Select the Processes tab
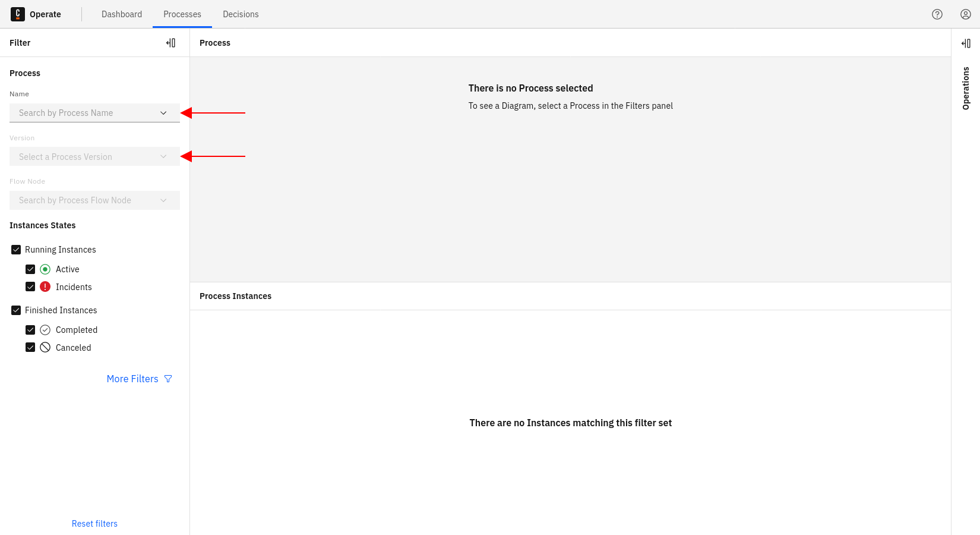This screenshot has width=980, height=535. [182, 14]
